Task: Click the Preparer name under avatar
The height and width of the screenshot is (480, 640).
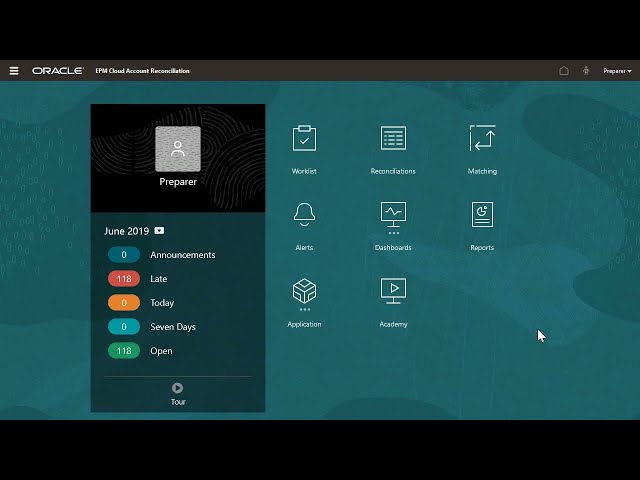Action: (x=178, y=182)
